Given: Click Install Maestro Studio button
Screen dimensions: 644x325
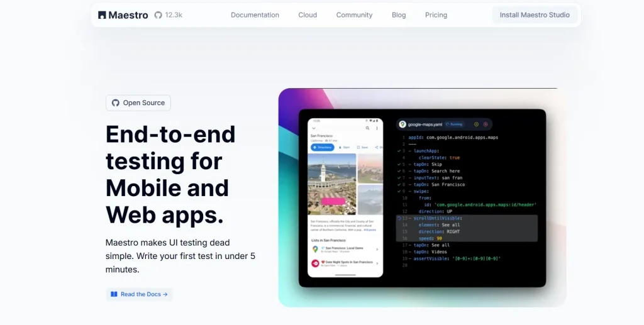Looking at the screenshot, I should pos(535,15).
